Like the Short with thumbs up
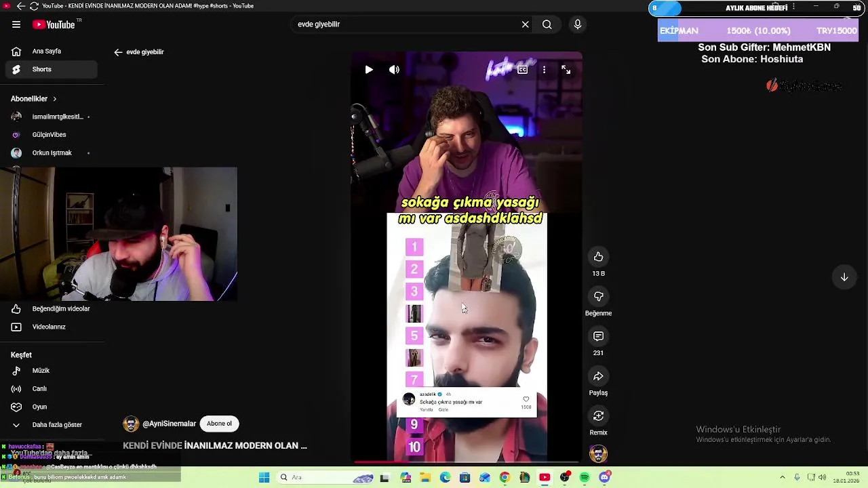 point(598,257)
